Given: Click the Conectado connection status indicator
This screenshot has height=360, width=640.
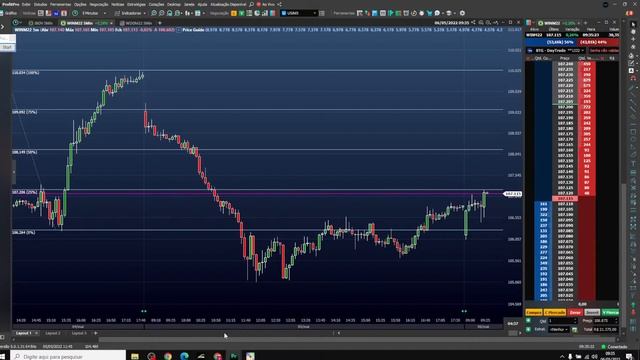Looking at the screenshot, I should click(x=614, y=347).
